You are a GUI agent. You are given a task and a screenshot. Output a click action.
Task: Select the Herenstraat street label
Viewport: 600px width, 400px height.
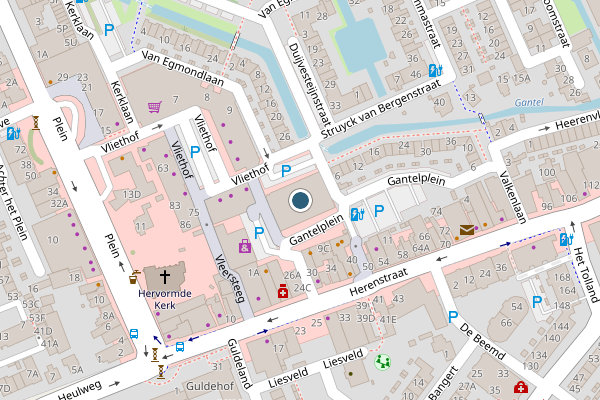click(378, 282)
